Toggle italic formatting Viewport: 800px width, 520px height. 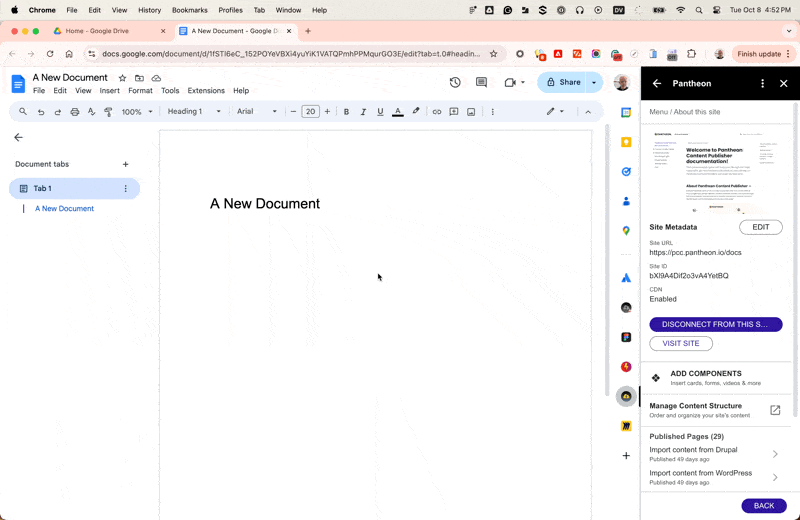[363, 112]
